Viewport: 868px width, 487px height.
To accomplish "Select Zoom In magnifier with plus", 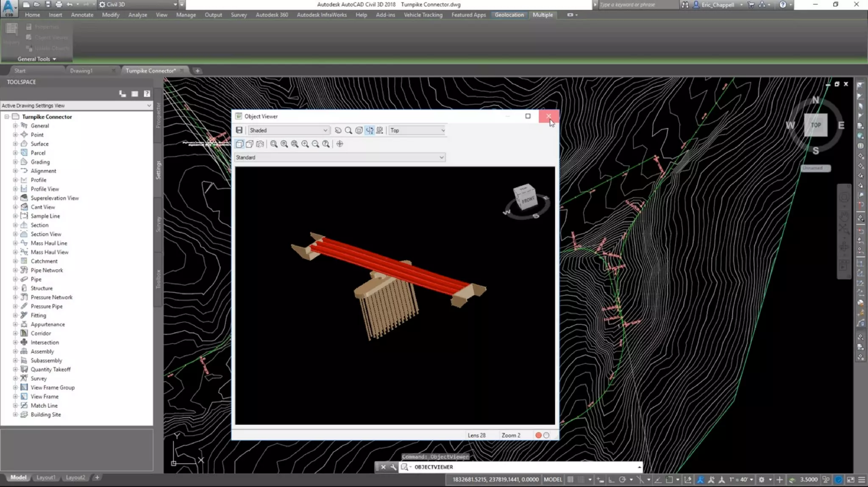I will tap(305, 144).
